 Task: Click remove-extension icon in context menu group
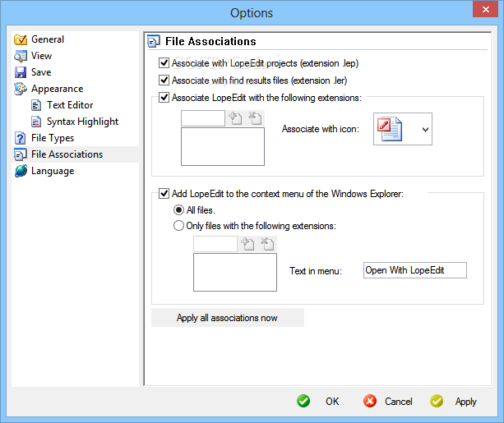click(x=267, y=244)
